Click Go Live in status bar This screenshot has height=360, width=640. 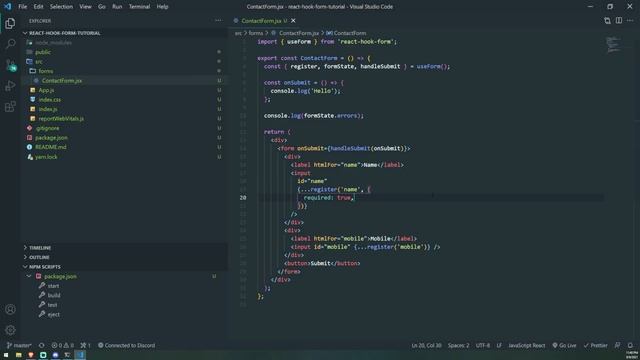(x=564, y=345)
